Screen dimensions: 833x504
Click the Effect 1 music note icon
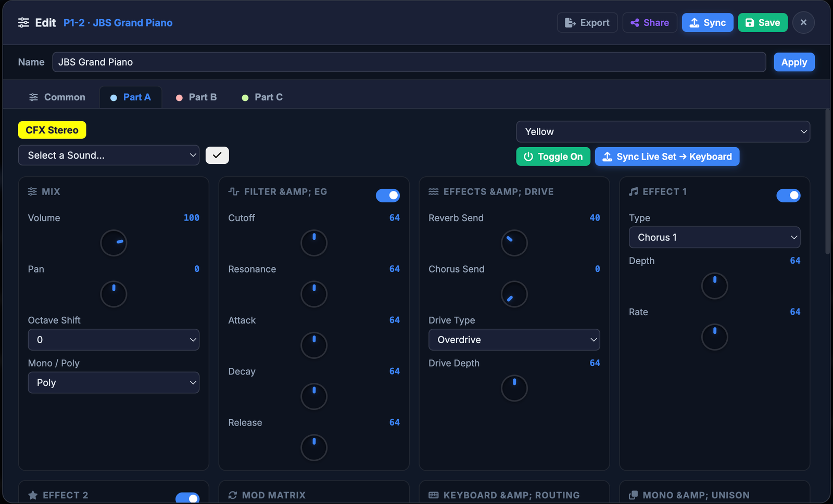[634, 191]
